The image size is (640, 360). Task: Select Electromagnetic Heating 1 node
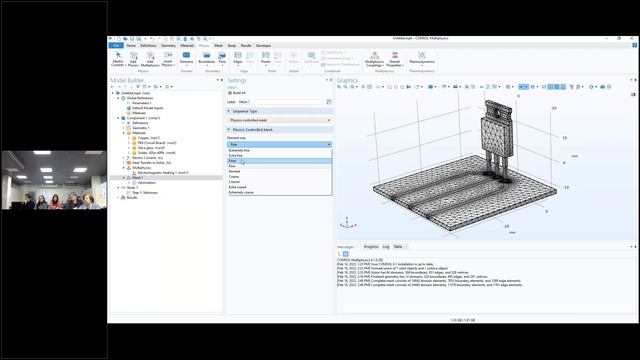(x=163, y=173)
